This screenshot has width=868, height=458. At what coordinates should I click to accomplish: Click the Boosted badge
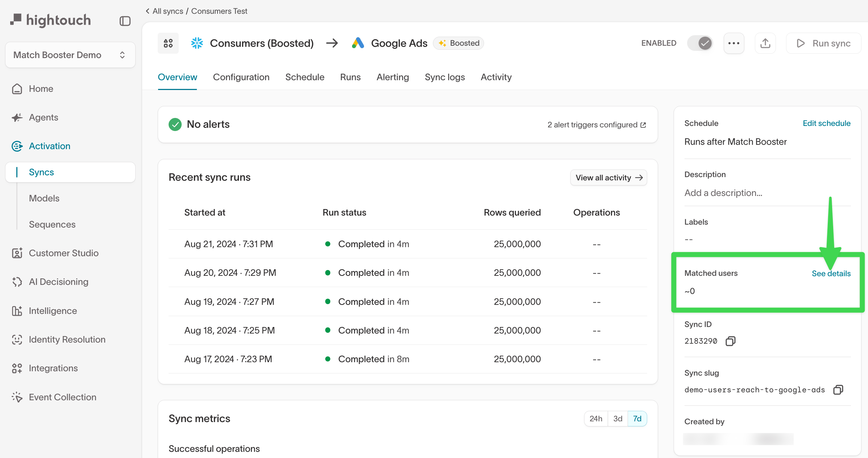point(459,43)
